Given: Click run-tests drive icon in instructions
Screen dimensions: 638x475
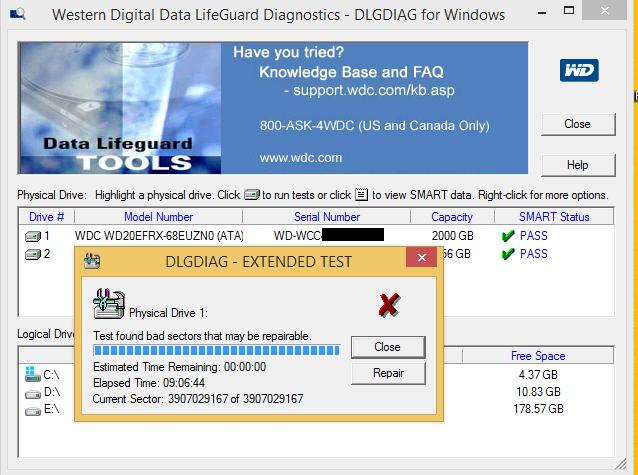Looking at the screenshot, I should [x=252, y=195].
